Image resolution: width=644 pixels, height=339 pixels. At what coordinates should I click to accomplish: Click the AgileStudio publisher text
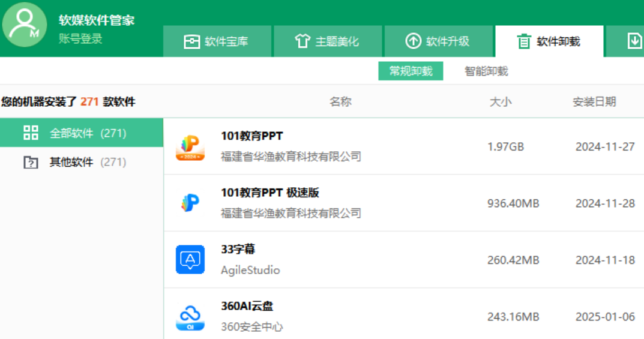coord(250,270)
